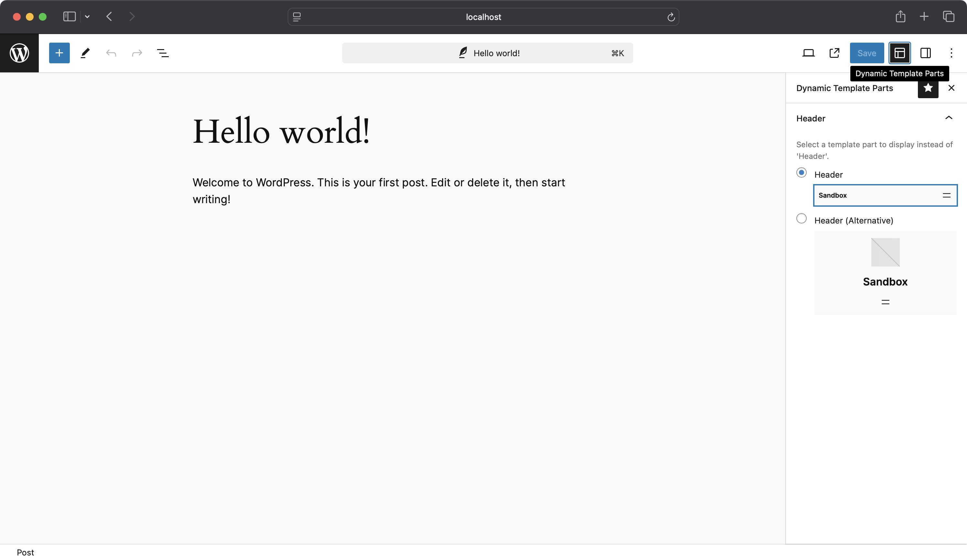
Task: Click the undo arrow icon
Action: pyautogui.click(x=111, y=53)
